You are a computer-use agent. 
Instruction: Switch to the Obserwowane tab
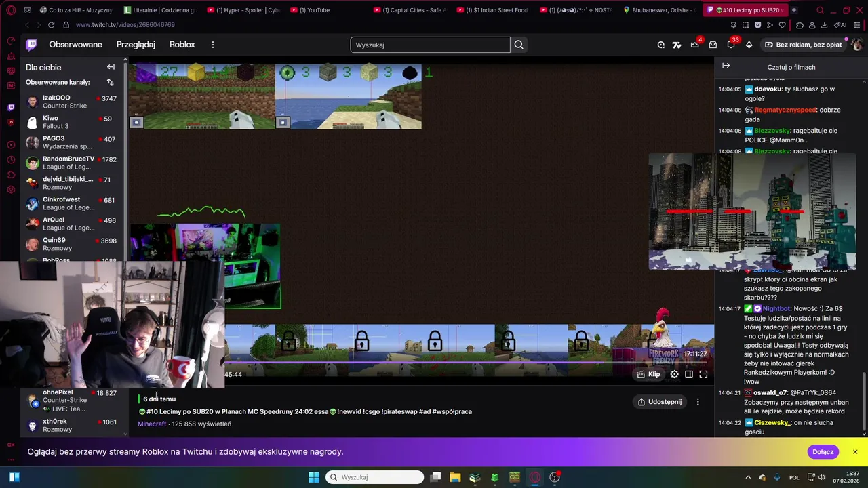75,45
